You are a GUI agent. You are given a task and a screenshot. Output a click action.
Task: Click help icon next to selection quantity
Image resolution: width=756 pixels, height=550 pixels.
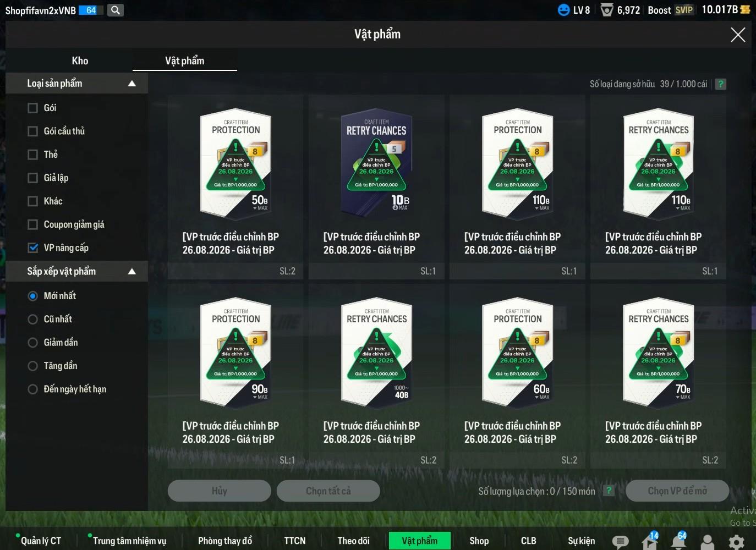pos(609,491)
